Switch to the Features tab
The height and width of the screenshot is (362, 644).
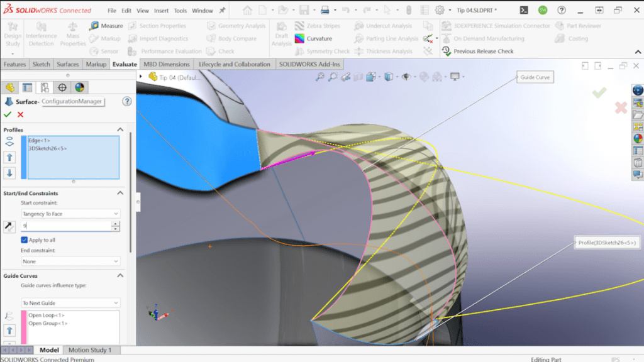14,63
